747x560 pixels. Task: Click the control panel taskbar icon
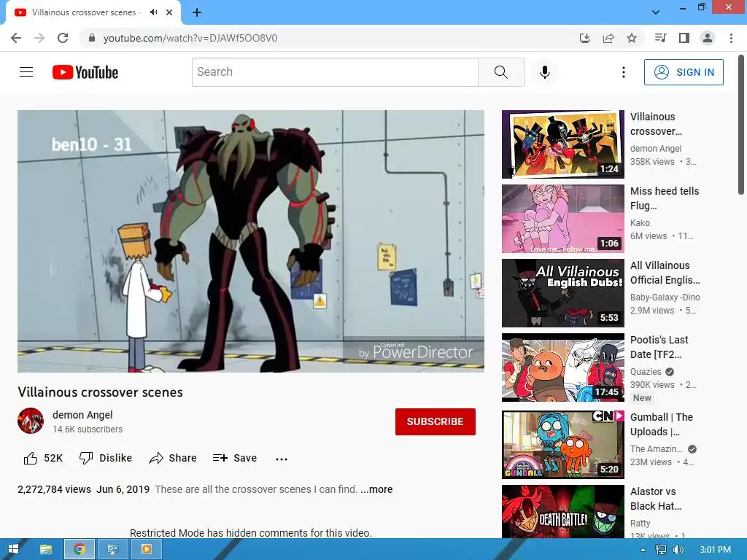pyautogui.click(x=113, y=550)
